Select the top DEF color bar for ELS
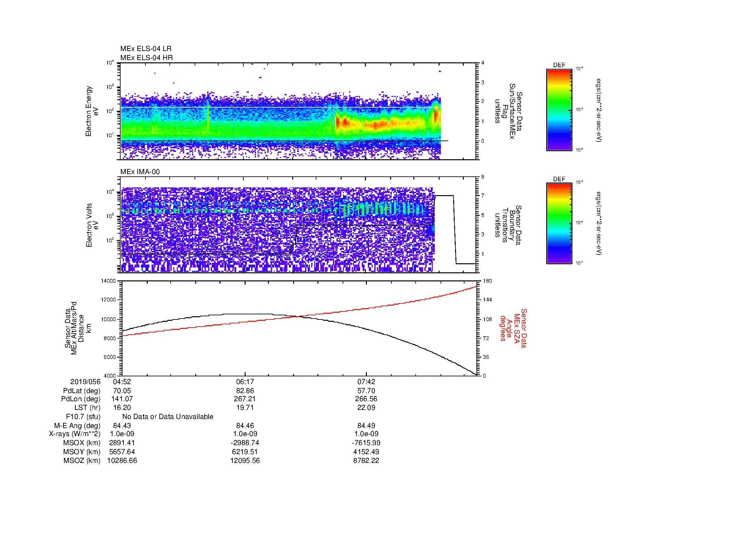Screen dimensions: 756x534 [x=559, y=110]
